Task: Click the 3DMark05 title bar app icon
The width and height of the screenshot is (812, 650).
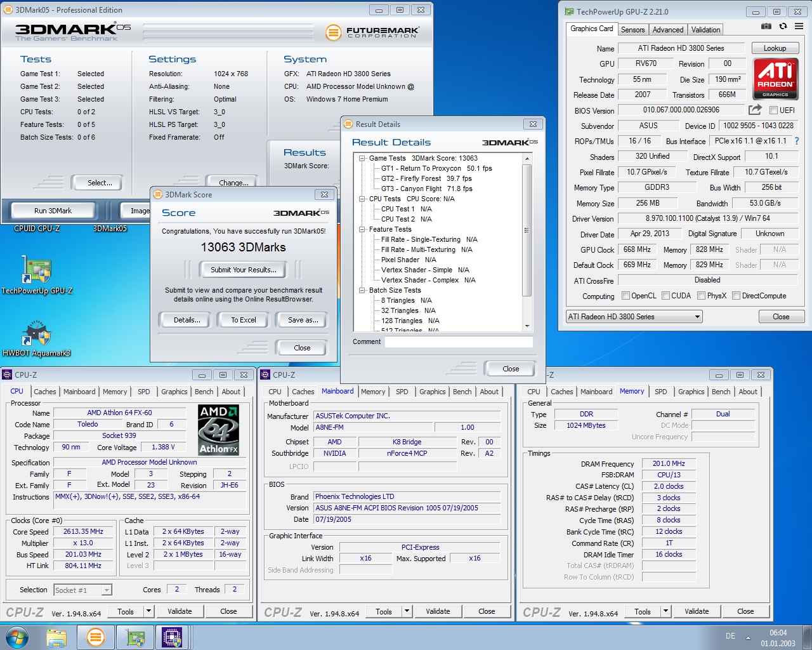Action: (9, 10)
